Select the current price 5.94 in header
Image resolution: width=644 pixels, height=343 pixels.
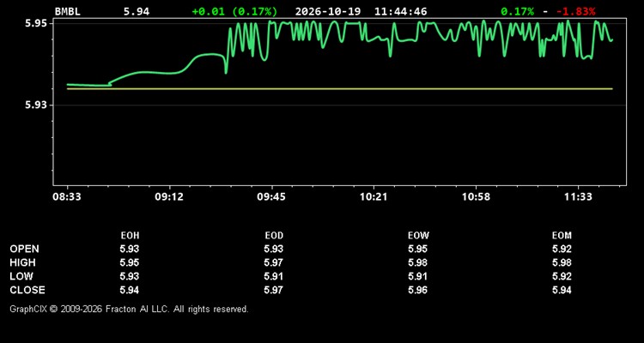tap(137, 11)
